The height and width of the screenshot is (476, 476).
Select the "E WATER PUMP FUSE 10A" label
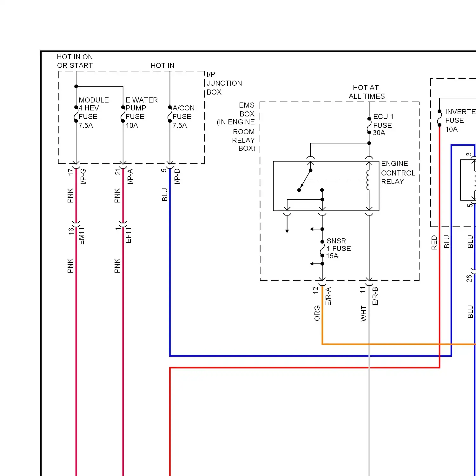142,113
